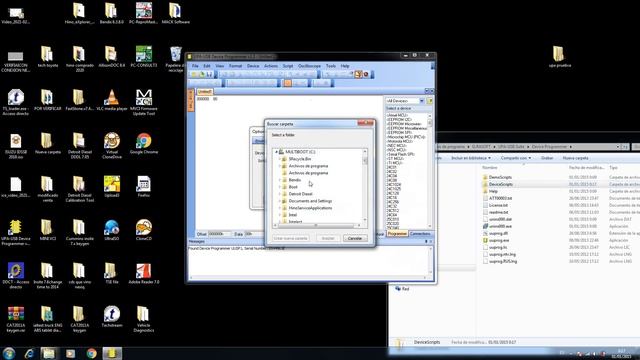
Task: Open the Help menu in the programmer
Action: tap(345, 66)
